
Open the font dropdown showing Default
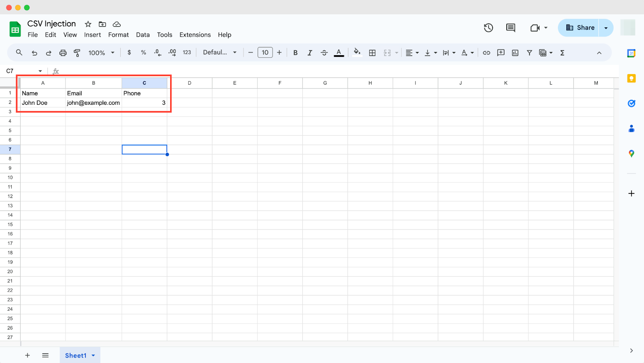pos(219,52)
